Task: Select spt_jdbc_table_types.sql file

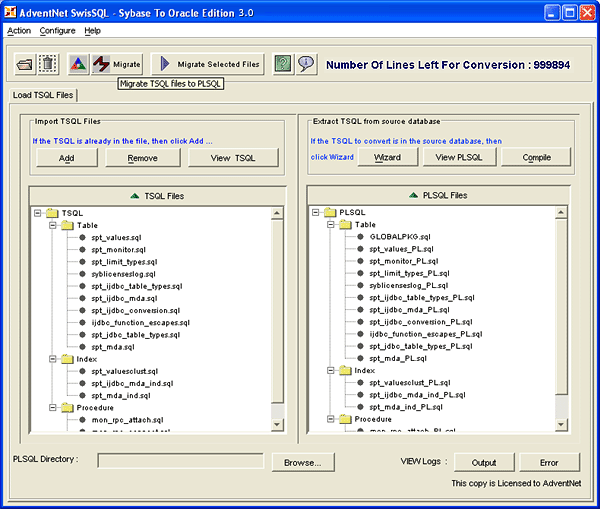Action: click(x=135, y=335)
